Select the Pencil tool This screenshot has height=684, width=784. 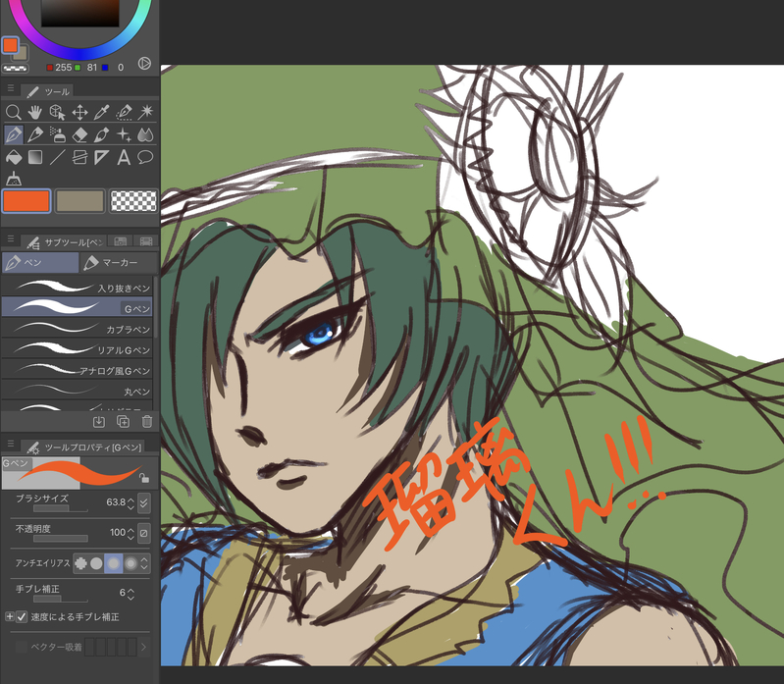pyautogui.click(x=35, y=134)
